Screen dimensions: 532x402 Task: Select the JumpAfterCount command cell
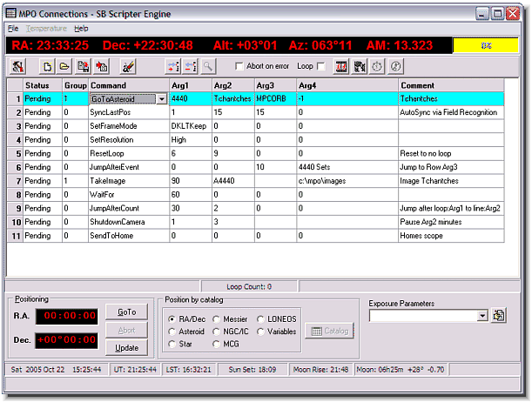click(129, 208)
